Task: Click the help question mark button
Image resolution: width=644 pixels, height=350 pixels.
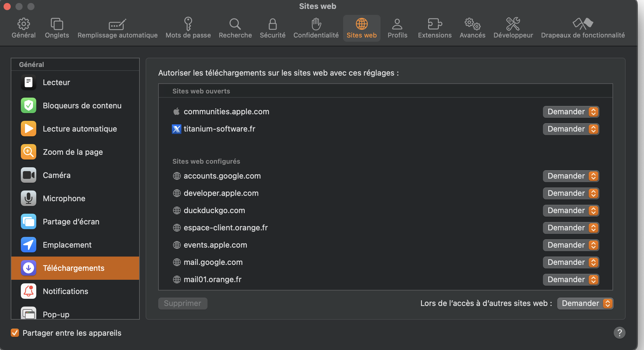Action: coord(619,333)
